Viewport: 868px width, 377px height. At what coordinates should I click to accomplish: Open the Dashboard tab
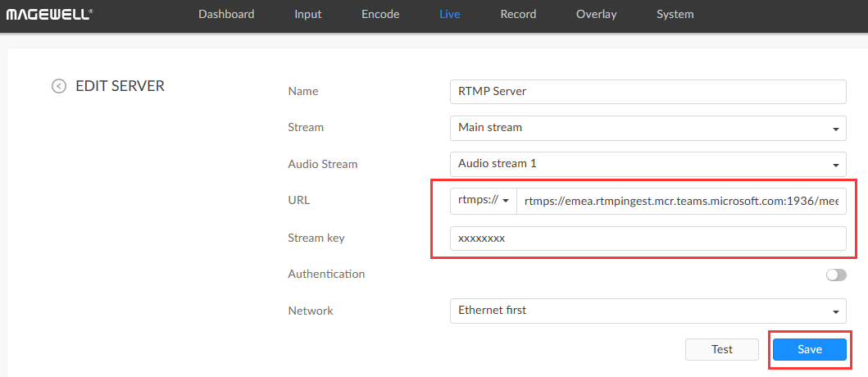pyautogui.click(x=226, y=15)
